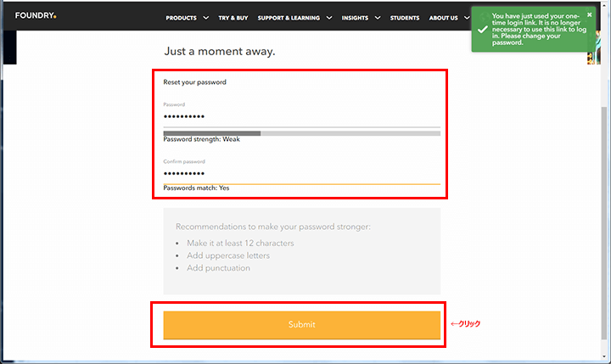Click the orange Submit button
The image size is (611, 364).
point(301,325)
